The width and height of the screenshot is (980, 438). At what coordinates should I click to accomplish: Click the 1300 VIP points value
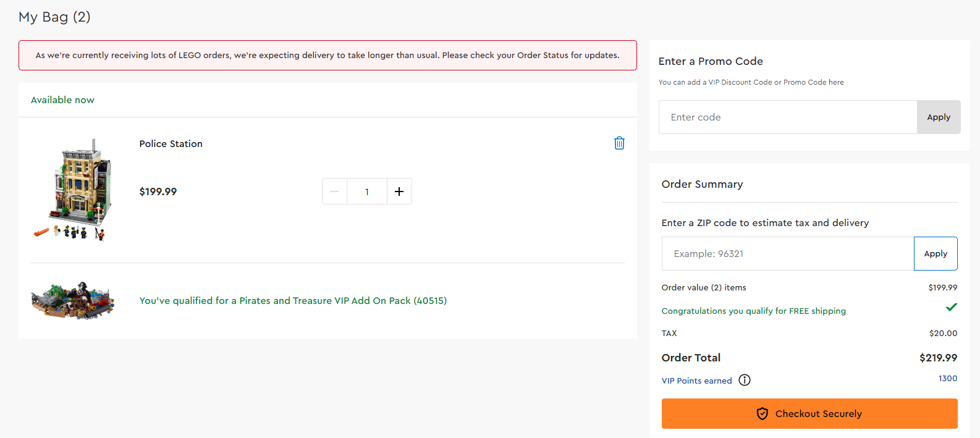[948, 378]
